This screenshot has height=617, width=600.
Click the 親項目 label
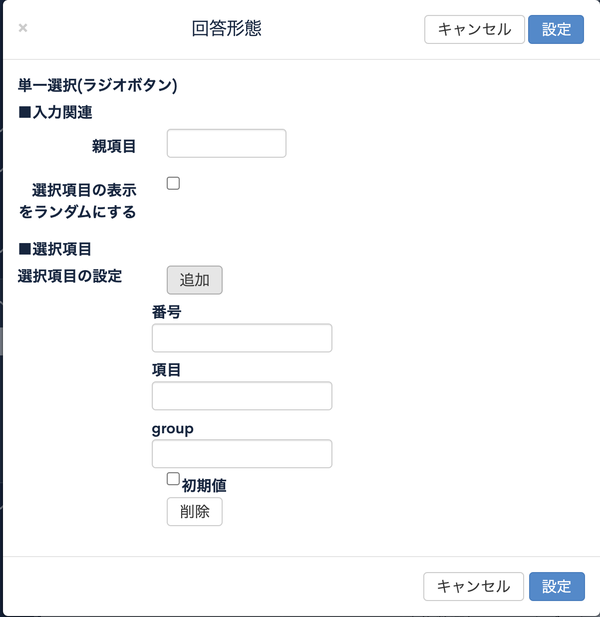click(x=114, y=146)
